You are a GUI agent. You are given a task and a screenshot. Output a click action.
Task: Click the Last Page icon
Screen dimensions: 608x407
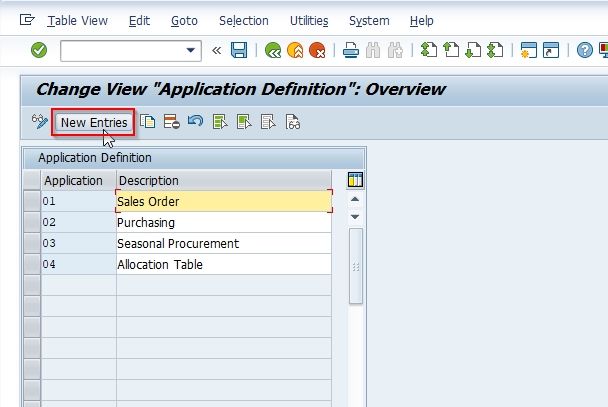[x=495, y=50]
